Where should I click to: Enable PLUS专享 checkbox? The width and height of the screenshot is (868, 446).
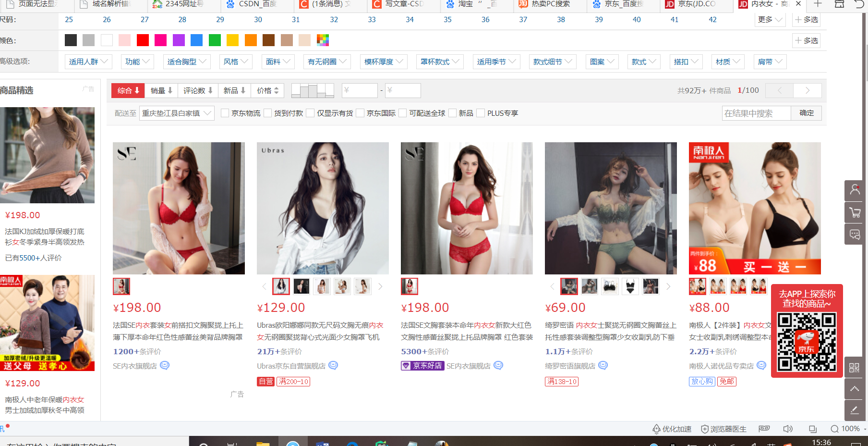tap(481, 113)
